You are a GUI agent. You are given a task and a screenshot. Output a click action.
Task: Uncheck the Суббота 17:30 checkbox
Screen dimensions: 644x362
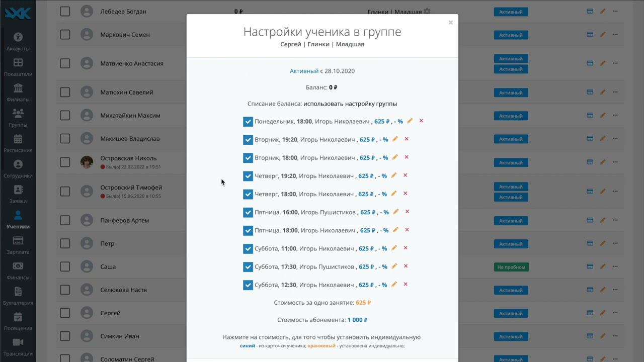(248, 266)
